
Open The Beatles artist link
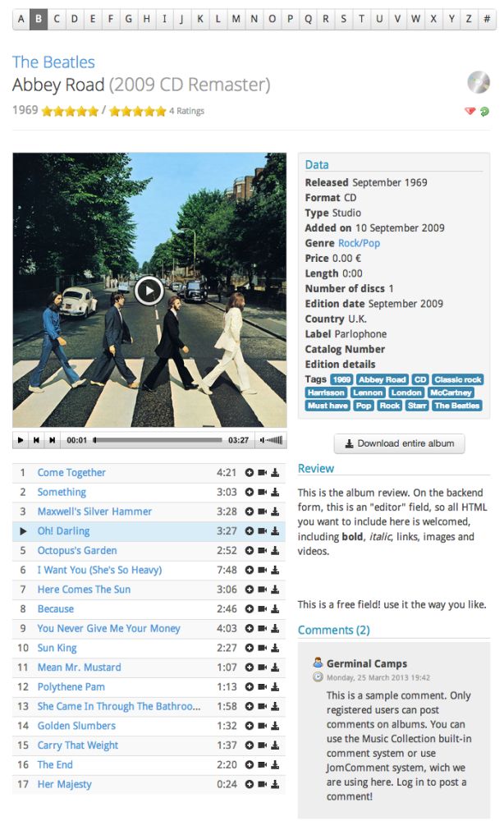pos(53,62)
